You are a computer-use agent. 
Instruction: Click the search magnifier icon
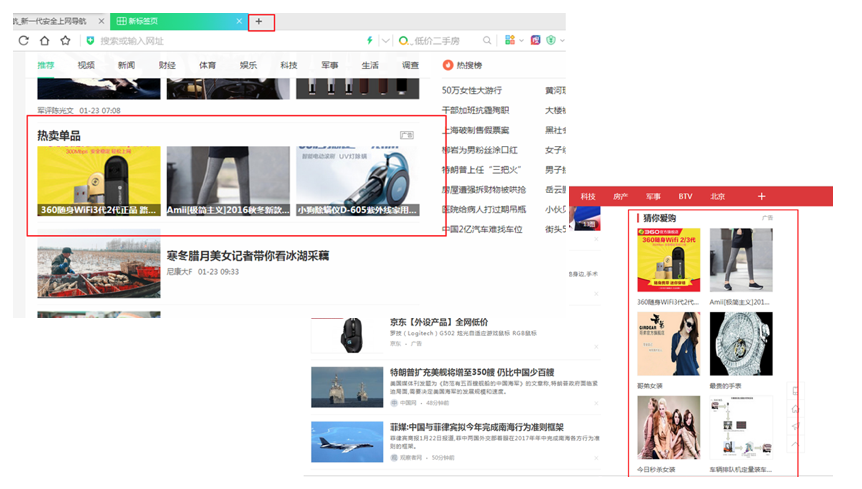(487, 41)
